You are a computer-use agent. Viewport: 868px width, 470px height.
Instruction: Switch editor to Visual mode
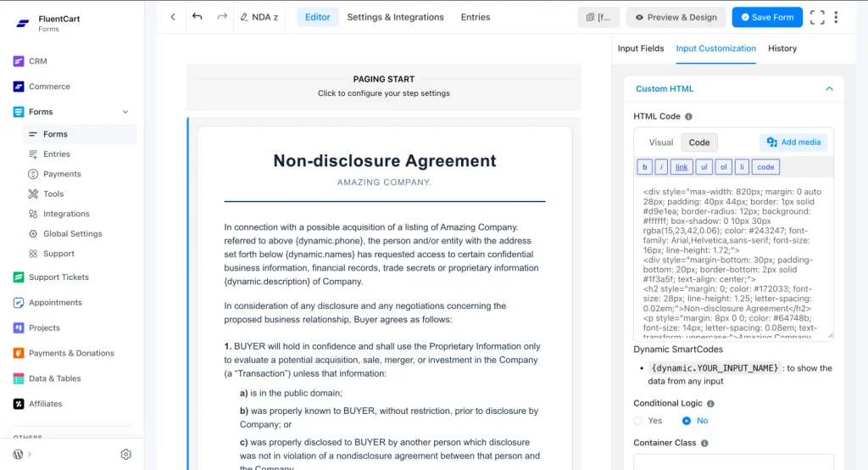point(661,143)
